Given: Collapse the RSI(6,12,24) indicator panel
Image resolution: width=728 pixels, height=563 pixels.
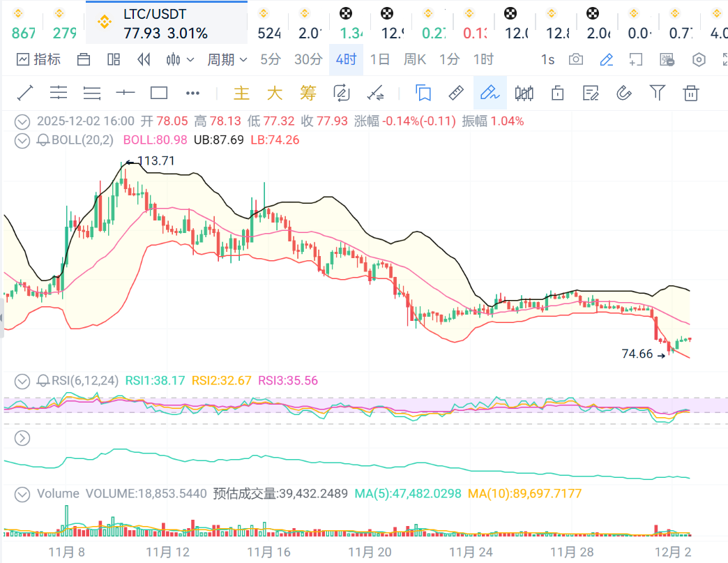Looking at the screenshot, I should (x=23, y=381).
